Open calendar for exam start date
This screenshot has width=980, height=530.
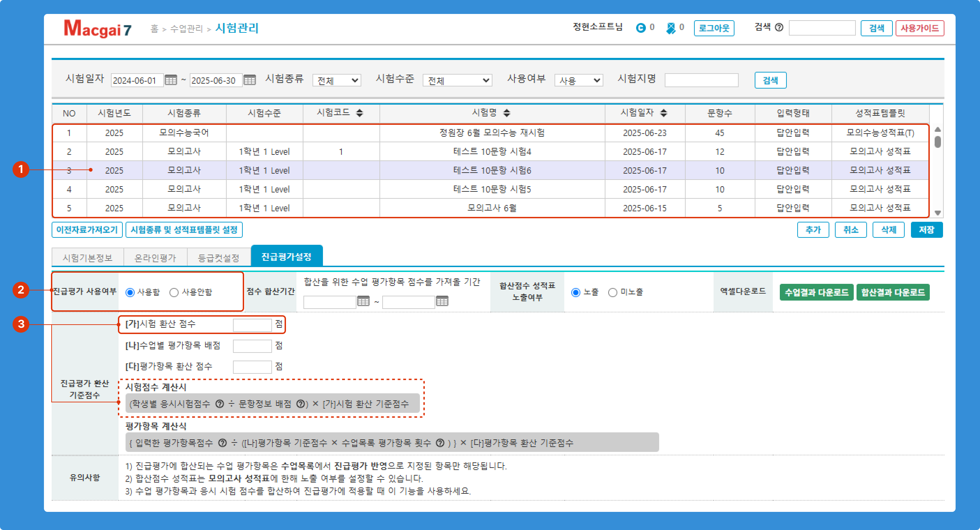point(171,80)
